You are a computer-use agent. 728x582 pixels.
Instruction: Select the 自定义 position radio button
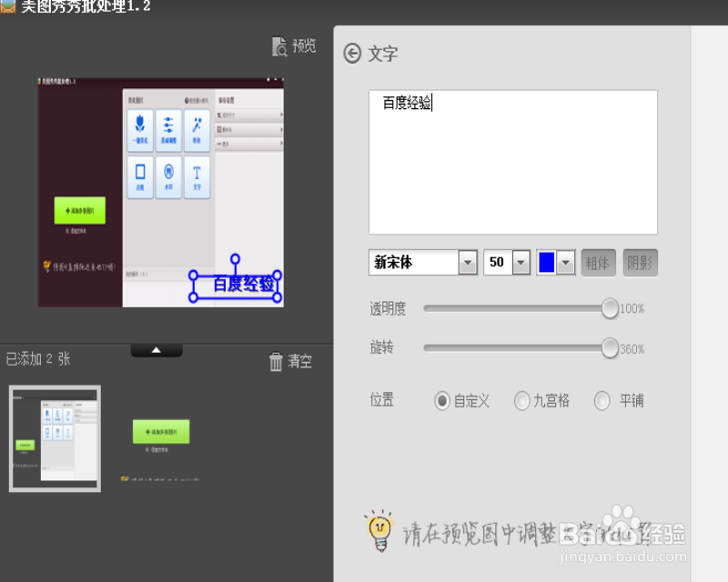(x=442, y=400)
